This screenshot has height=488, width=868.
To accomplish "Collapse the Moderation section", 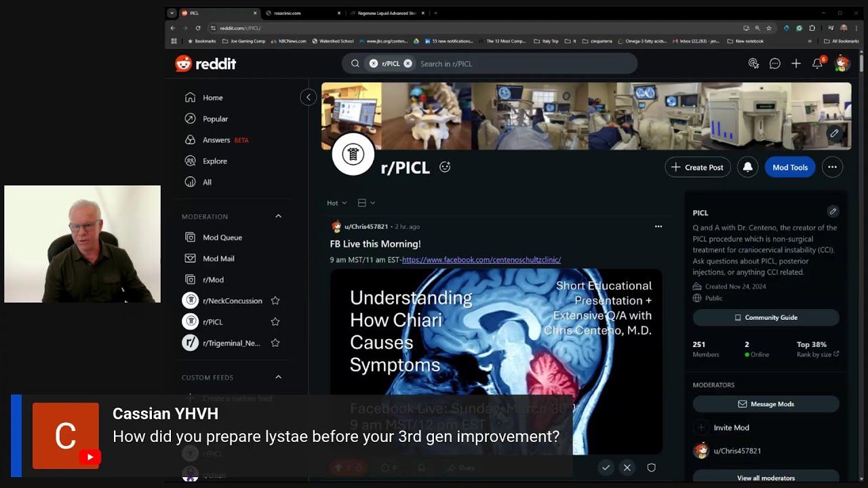I will click(x=278, y=216).
